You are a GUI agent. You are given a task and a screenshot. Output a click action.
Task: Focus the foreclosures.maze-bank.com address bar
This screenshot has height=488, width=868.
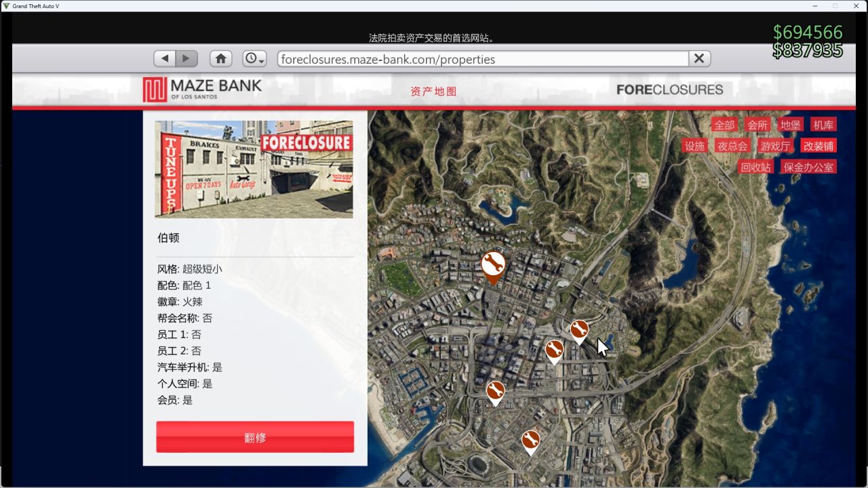click(x=483, y=59)
